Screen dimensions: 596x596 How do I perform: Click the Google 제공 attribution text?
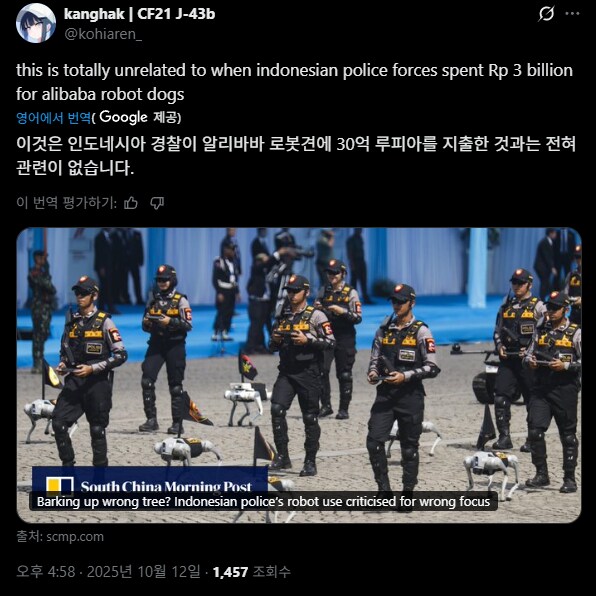coord(140,117)
